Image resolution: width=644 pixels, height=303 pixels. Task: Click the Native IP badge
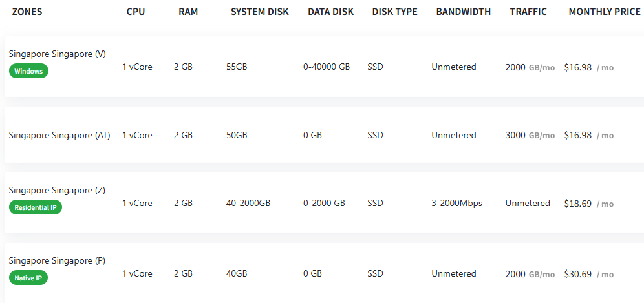[x=28, y=278]
